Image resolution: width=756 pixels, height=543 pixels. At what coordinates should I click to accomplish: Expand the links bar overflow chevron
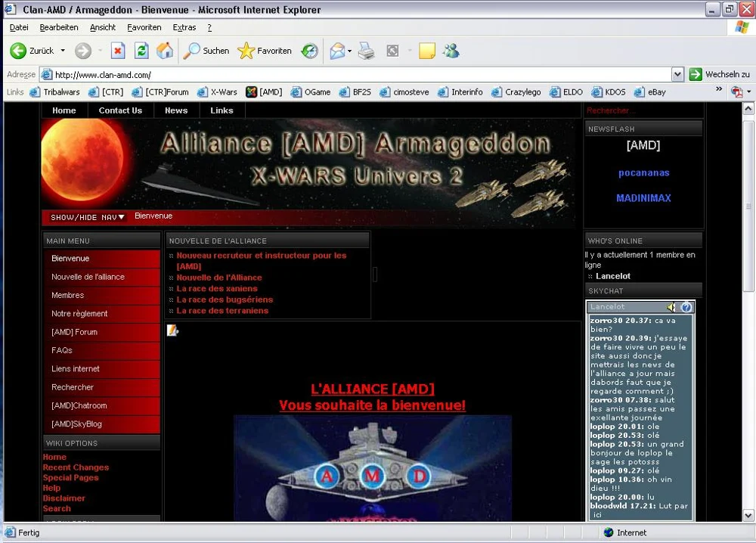click(x=719, y=89)
